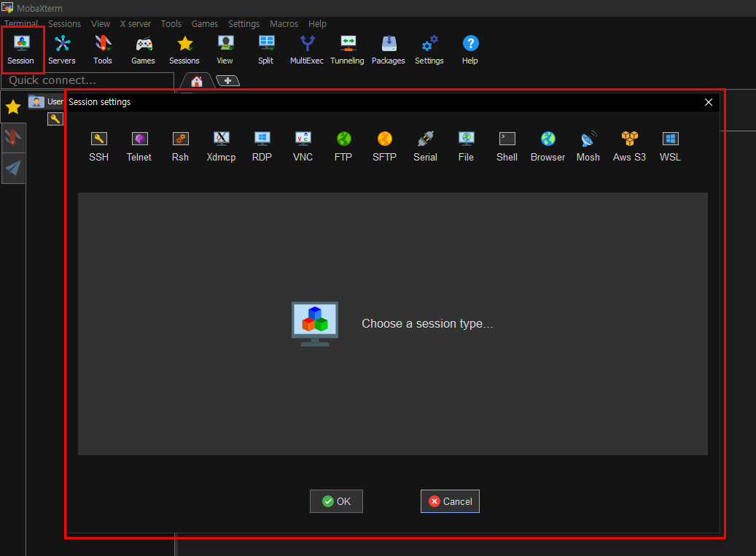
Task: Open the Tunneling toolbar icon
Action: point(347,50)
